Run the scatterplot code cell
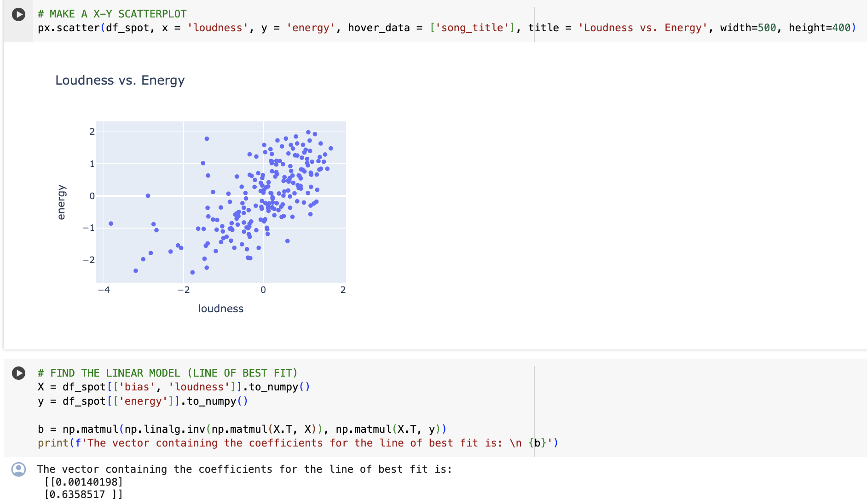This screenshot has height=504, width=867. pyautogui.click(x=18, y=15)
